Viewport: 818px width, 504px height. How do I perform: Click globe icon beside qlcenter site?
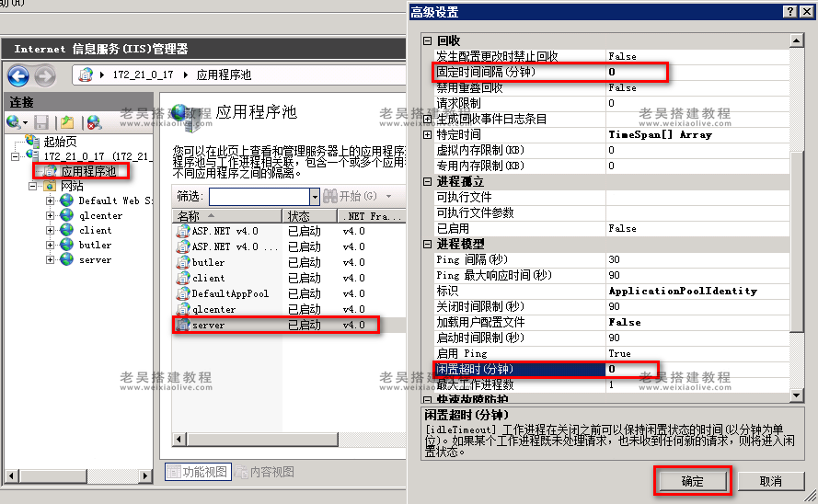pos(66,215)
